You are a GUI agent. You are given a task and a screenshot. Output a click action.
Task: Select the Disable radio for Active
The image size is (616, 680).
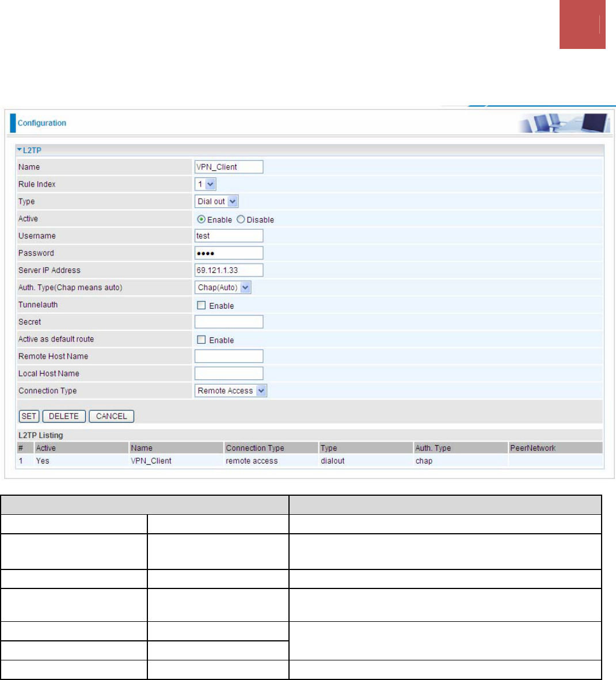coord(241,219)
